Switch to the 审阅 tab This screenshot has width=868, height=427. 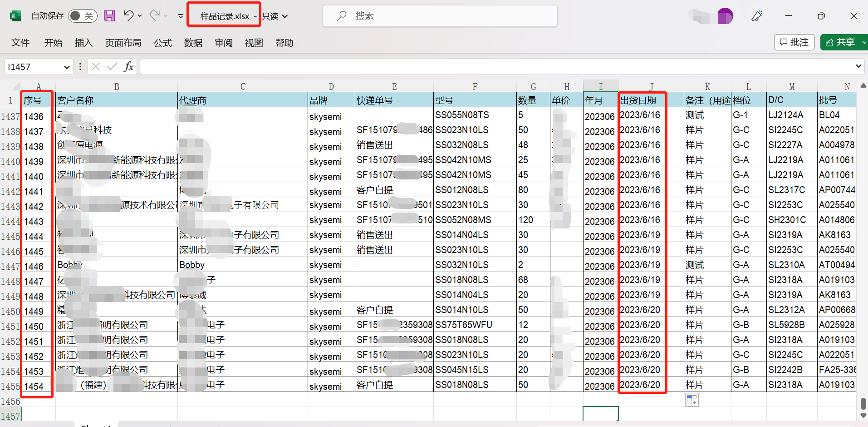point(223,43)
